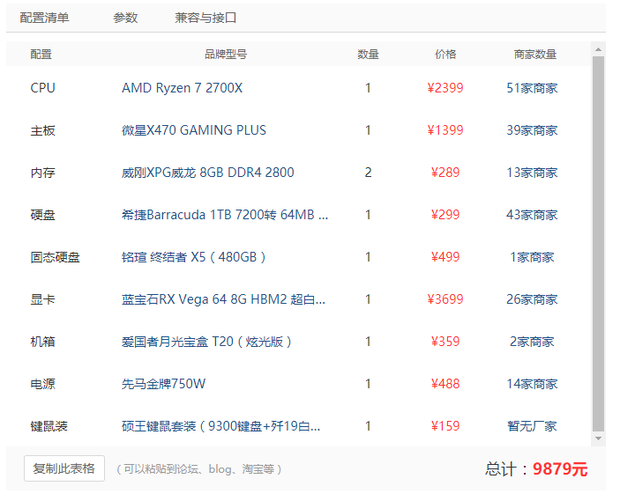Click the scrollbar up arrow
This screenshot has height=501, width=620.
598,49
